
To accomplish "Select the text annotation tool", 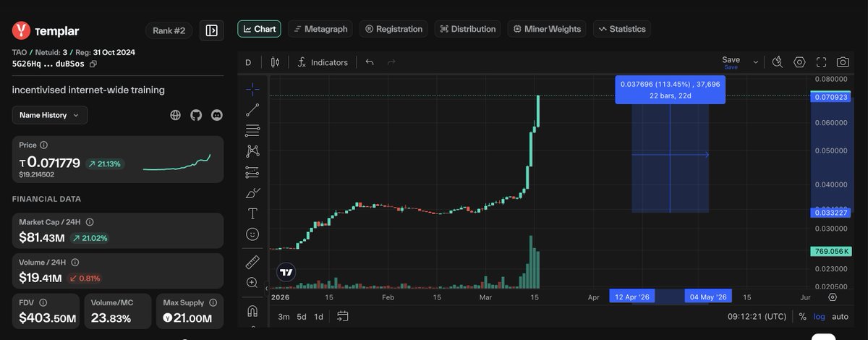I will point(252,213).
